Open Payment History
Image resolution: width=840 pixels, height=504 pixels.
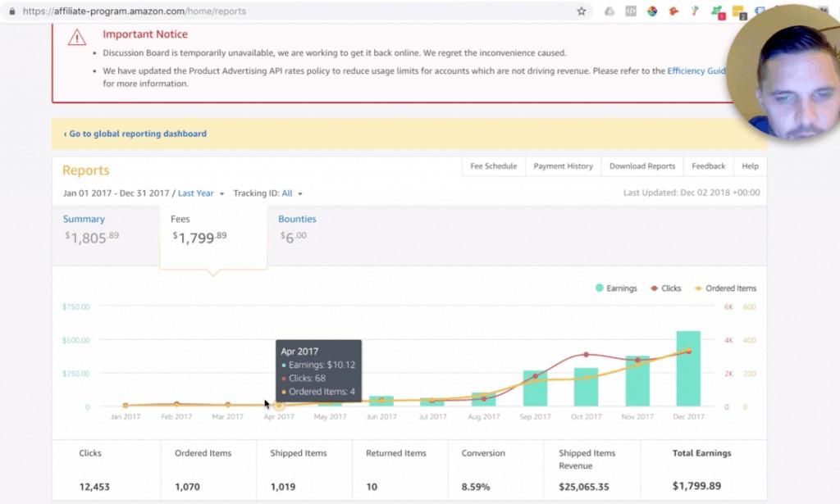click(x=563, y=166)
